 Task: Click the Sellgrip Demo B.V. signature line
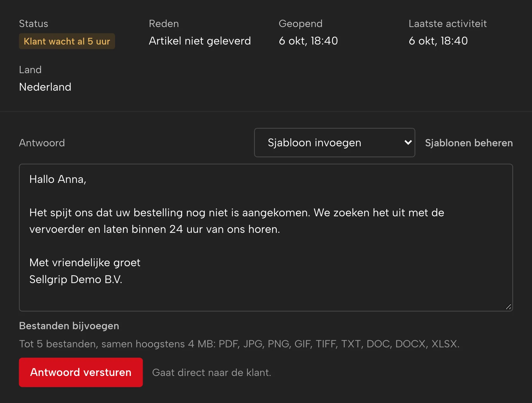(x=76, y=279)
